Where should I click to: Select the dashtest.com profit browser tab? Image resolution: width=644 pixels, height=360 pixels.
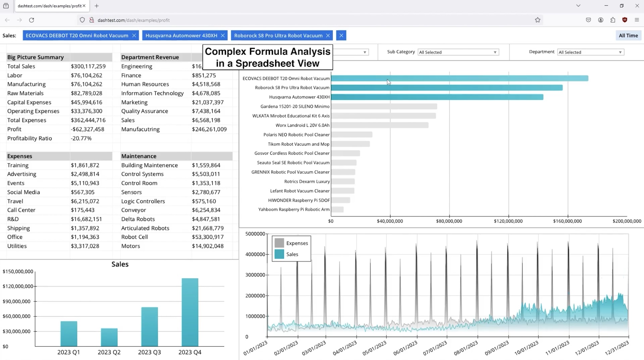(x=50, y=6)
